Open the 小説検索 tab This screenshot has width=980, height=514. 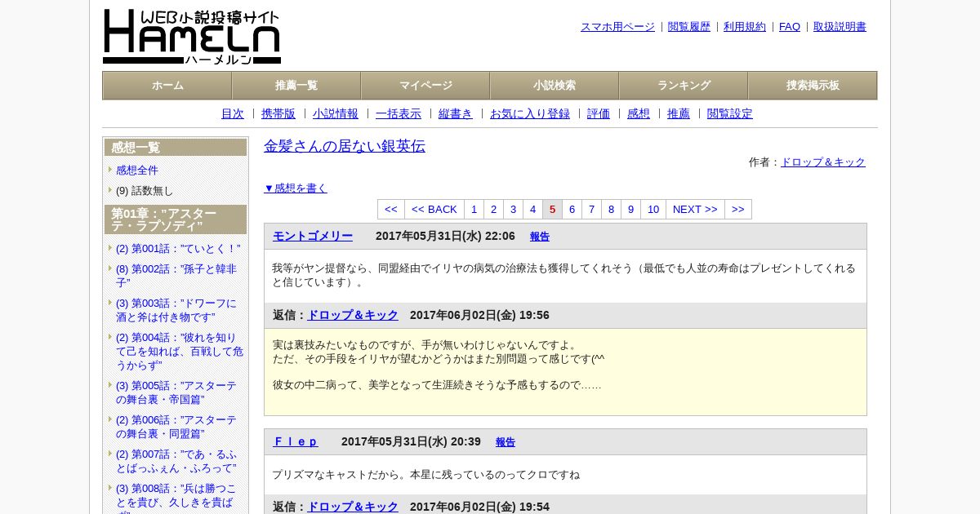555,86
